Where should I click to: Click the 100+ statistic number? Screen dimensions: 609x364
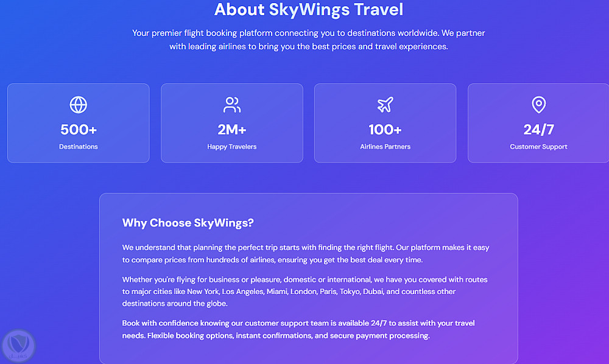point(385,129)
